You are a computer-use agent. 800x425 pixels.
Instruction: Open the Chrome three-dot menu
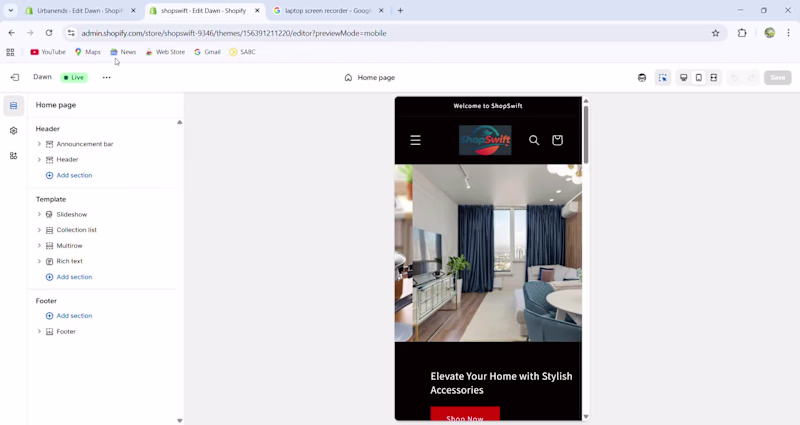(788, 33)
